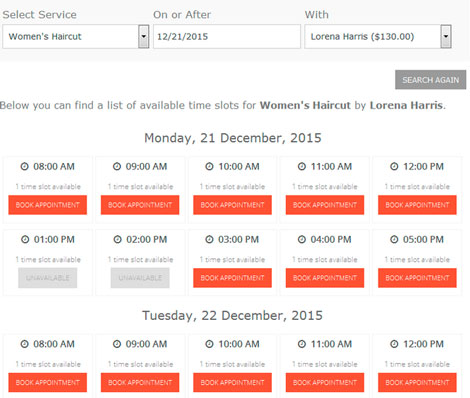
Task: Click Unavailable button under 02:00 PM
Action: [x=140, y=278]
